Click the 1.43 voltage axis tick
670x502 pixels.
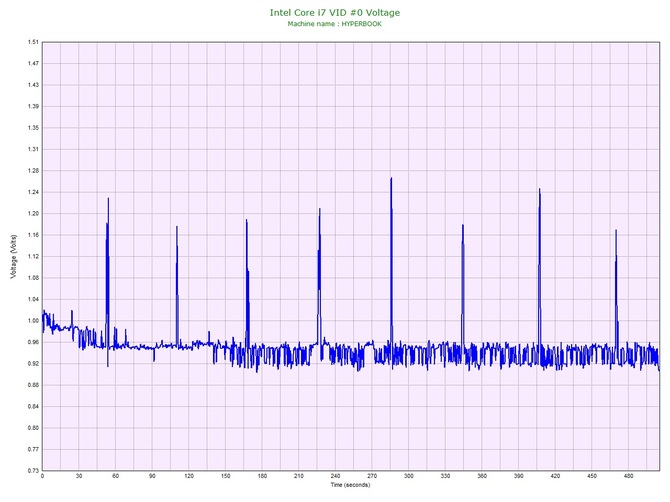[x=33, y=85]
